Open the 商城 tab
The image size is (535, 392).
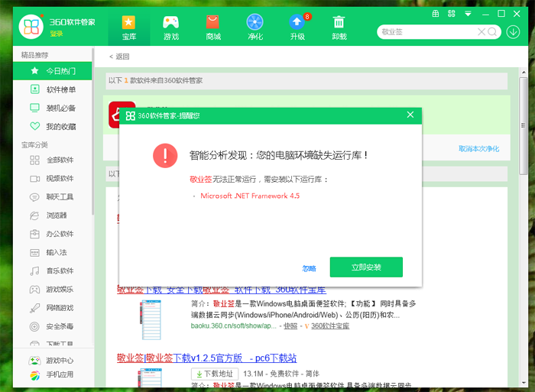(213, 28)
